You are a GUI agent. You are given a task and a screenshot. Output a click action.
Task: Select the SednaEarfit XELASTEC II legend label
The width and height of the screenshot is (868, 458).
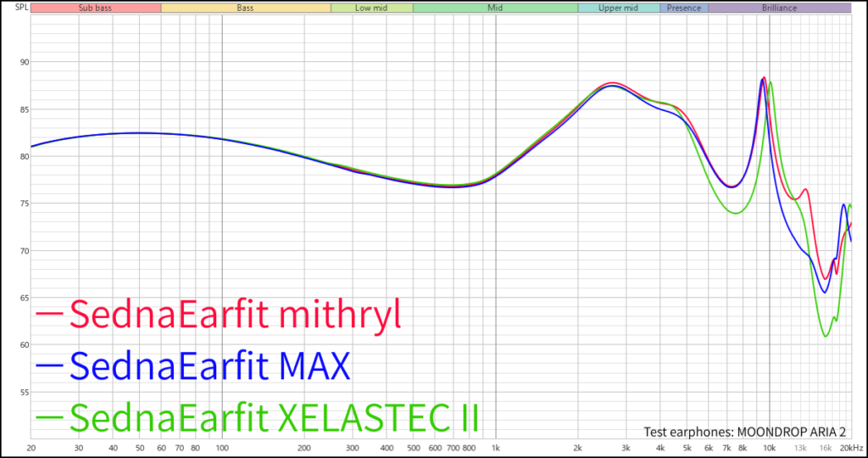(275, 417)
